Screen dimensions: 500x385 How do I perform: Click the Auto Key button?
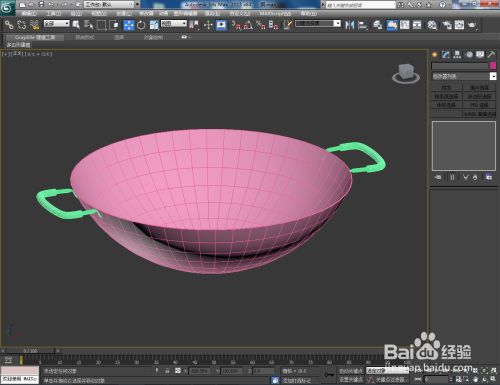point(351,371)
